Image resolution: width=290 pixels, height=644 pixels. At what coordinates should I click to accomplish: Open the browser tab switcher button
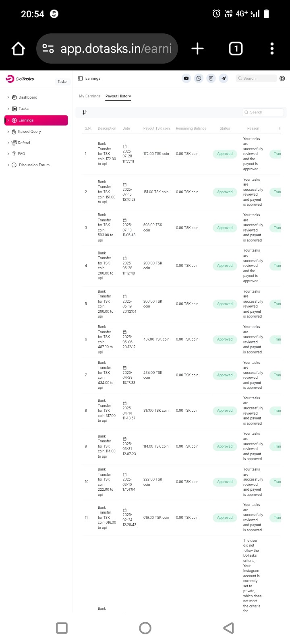(x=236, y=49)
